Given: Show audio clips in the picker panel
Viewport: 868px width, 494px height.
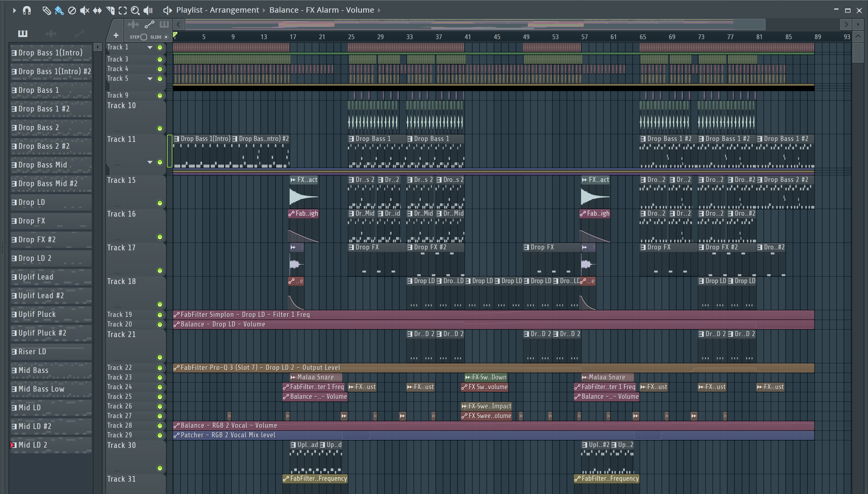Looking at the screenshot, I should click(51, 33).
